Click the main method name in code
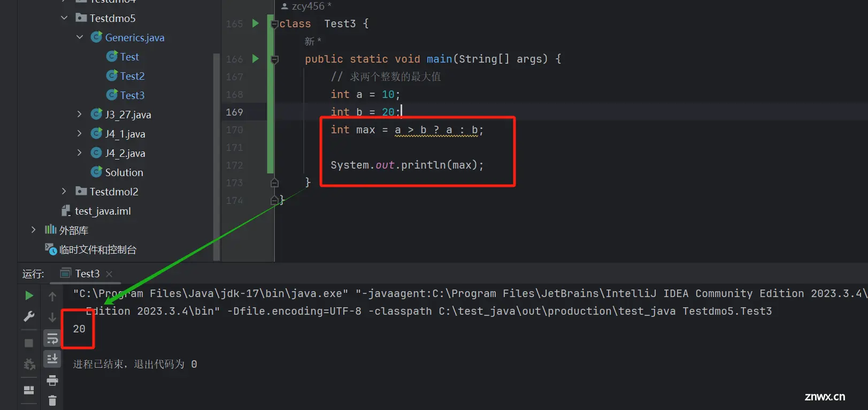The image size is (868, 410). pyautogui.click(x=439, y=59)
